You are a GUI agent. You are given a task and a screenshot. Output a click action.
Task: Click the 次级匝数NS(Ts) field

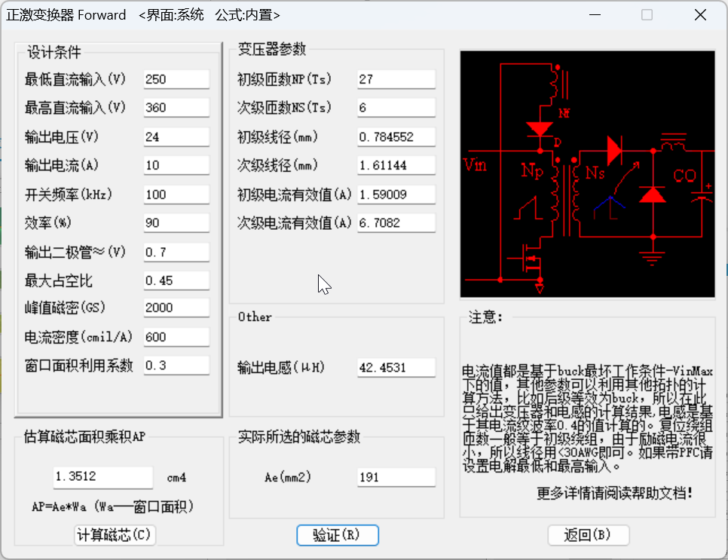[396, 108]
